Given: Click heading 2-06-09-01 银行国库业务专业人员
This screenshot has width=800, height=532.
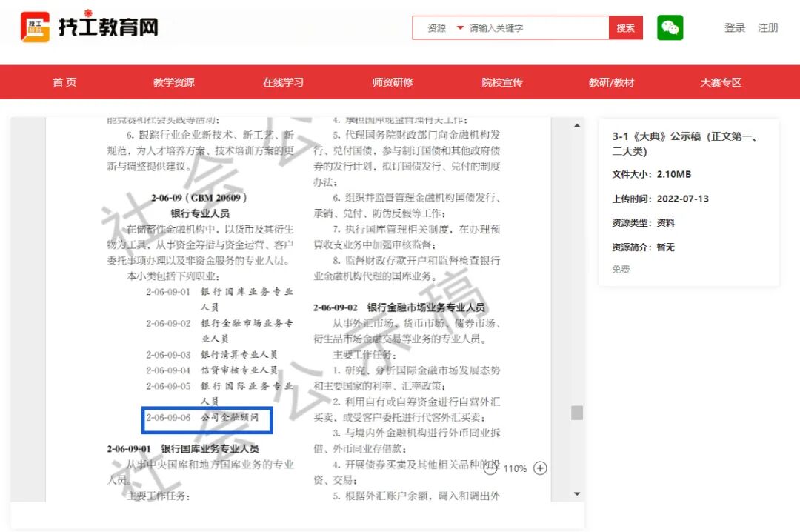Looking at the screenshot, I should (x=183, y=449).
